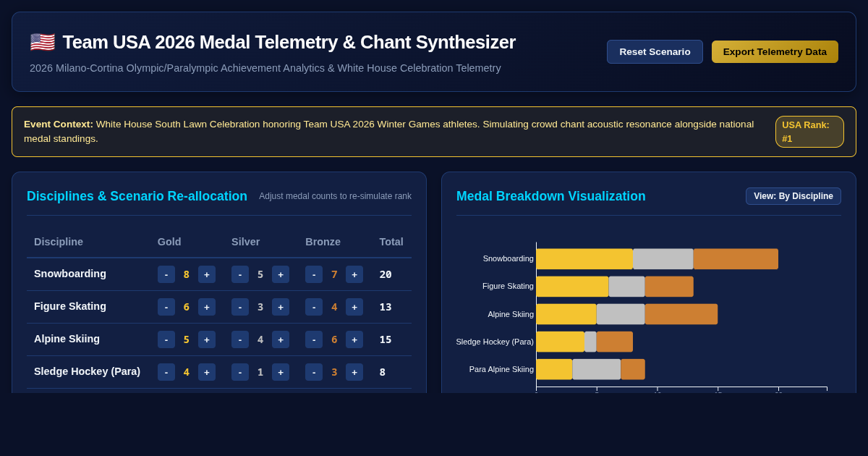Decrease Snowboarding bronze count

pyautogui.click(x=314, y=274)
